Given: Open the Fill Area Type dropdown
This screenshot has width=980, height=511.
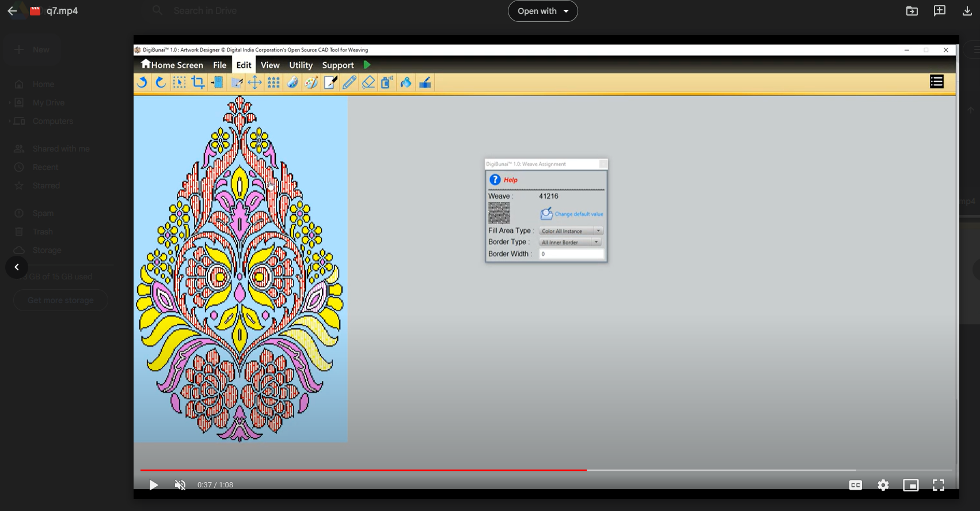Looking at the screenshot, I should 571,231.
